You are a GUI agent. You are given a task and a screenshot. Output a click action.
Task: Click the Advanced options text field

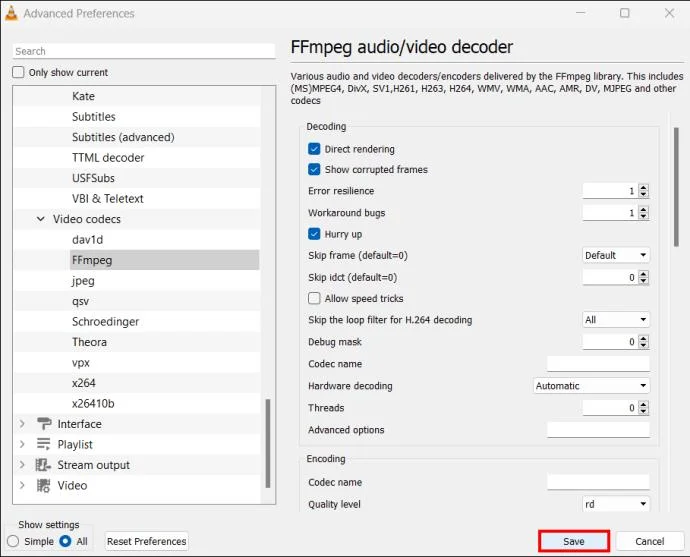pos(598,430)
